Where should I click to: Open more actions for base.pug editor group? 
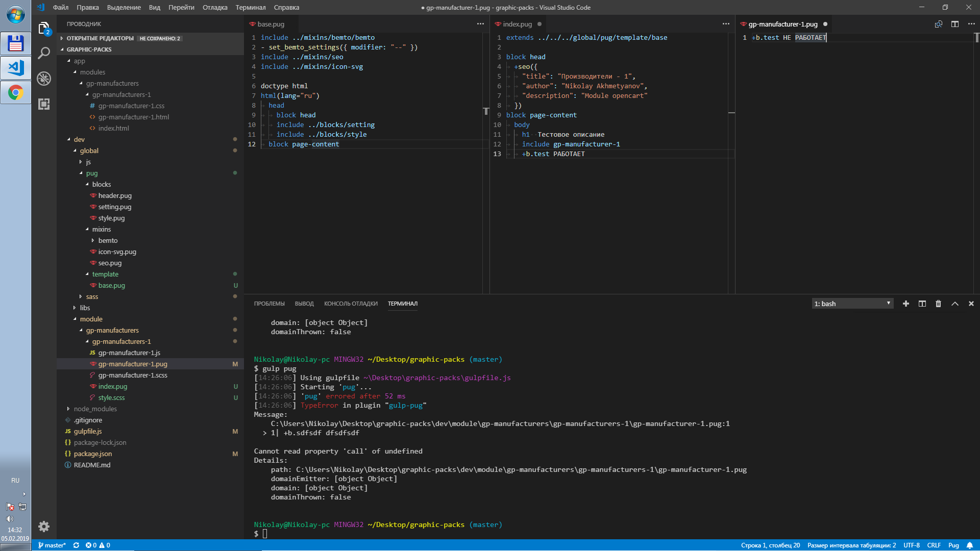click(480, 24)
